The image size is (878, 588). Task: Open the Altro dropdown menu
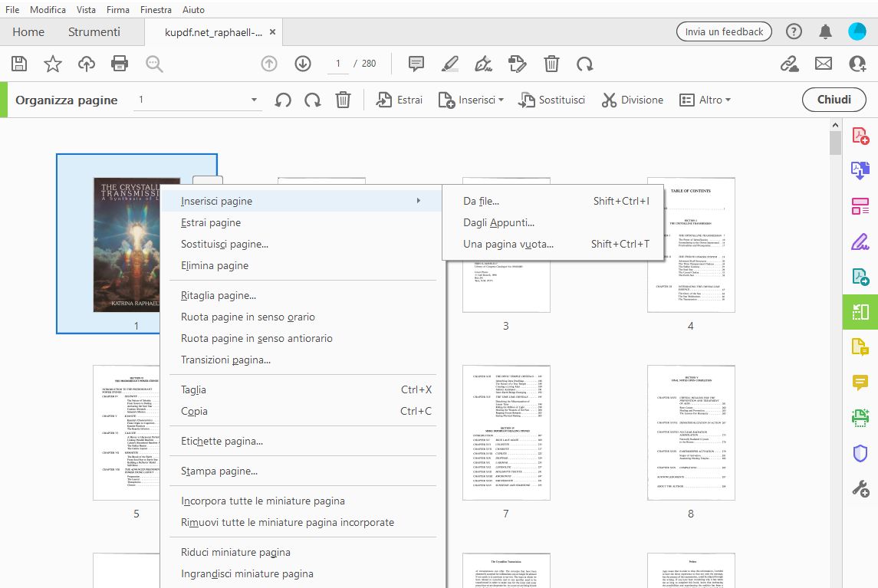(x=705, y=99)
